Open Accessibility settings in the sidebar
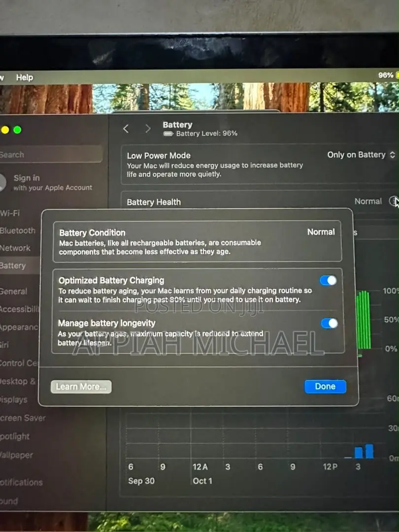399x532 pixels. (20, 309)
